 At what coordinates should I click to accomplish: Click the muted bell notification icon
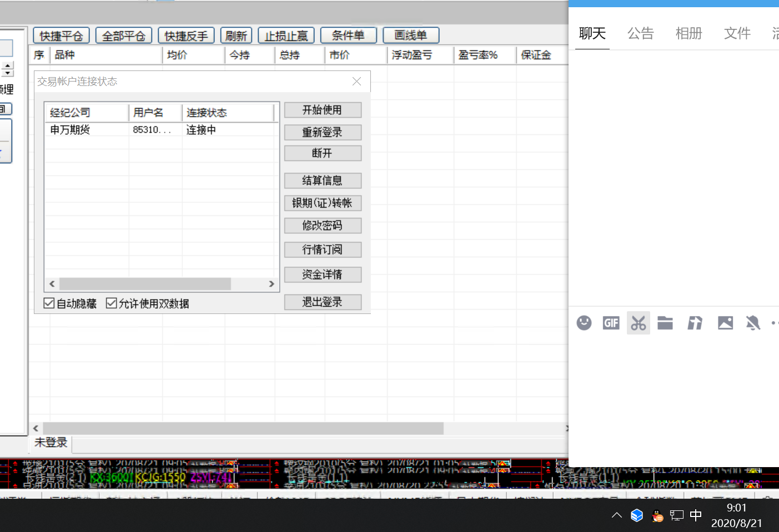pyautogui.click(x=753, y=323)
